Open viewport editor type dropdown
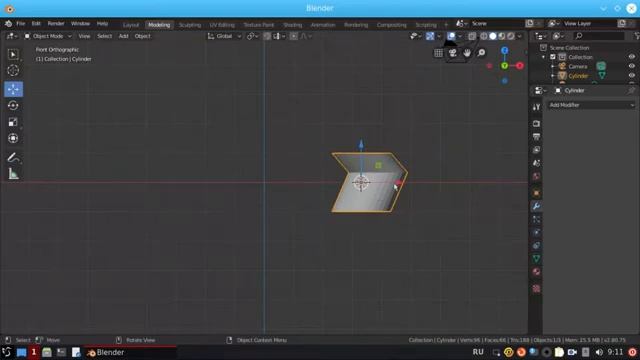Image resolution: width=640 pixels, height=360 pixels. click(11, 36)
